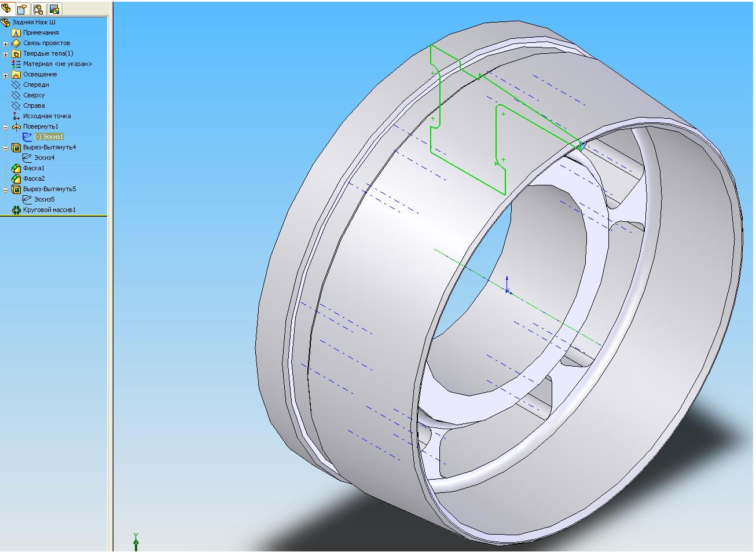The width and height of the screenshot is (756, 552).
Task: Click the Материал icon
Action: tap(16, 64)
